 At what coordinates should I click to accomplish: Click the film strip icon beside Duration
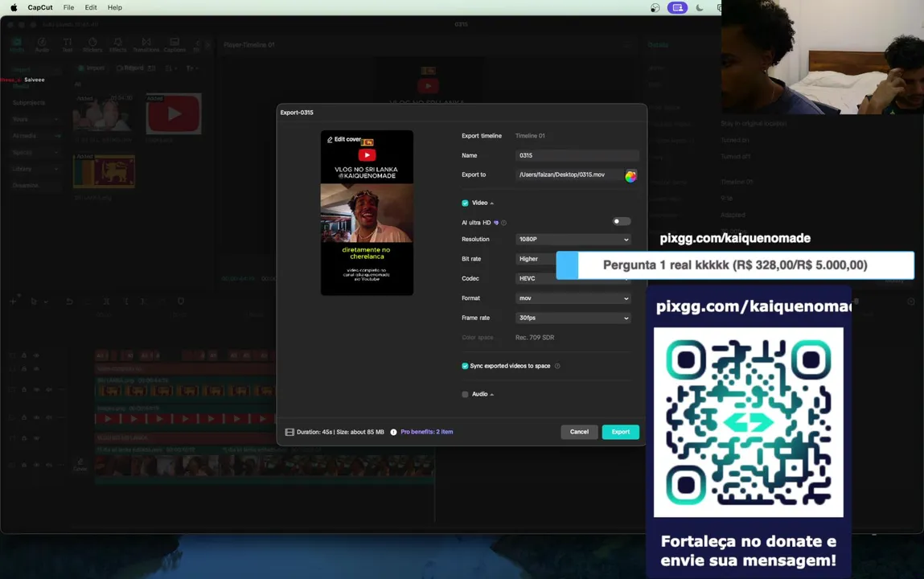(x=290, y=432)
